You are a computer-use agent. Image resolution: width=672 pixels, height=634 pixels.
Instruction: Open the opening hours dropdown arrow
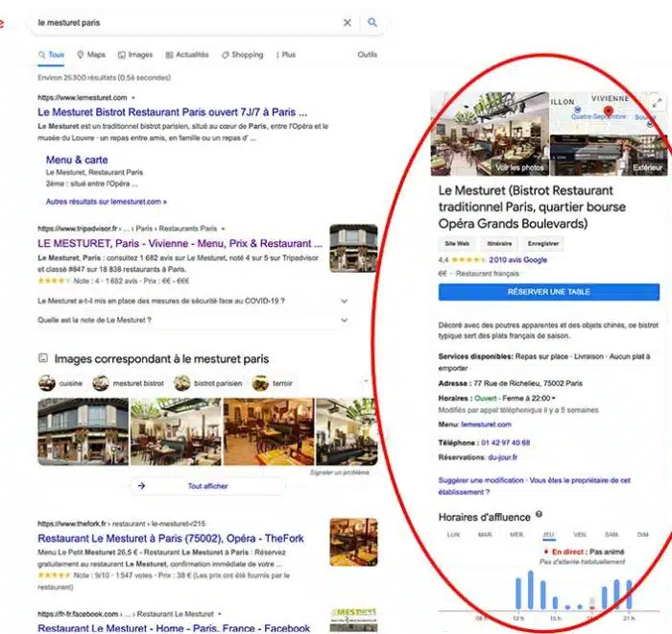coord(555,398)
